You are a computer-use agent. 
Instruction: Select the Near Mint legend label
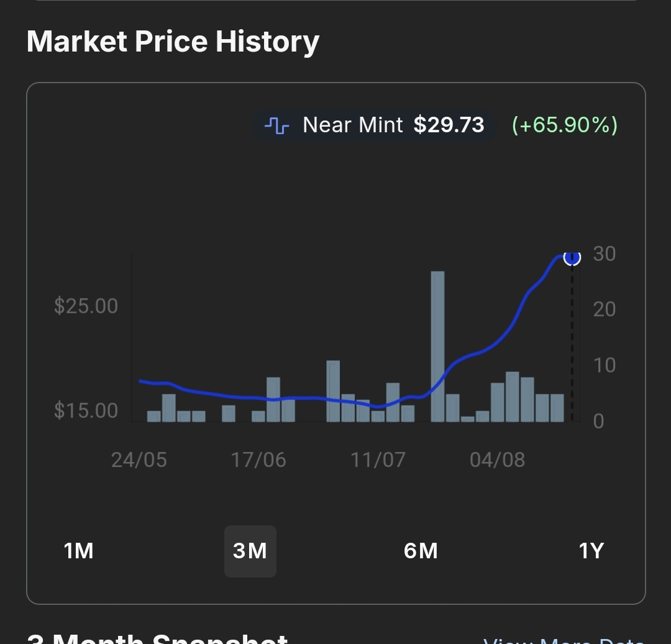[352, 125]
